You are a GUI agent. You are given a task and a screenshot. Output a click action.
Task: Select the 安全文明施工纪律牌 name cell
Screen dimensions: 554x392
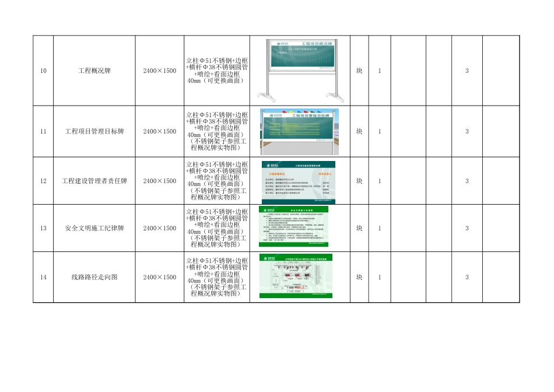(x=93, y=228)
